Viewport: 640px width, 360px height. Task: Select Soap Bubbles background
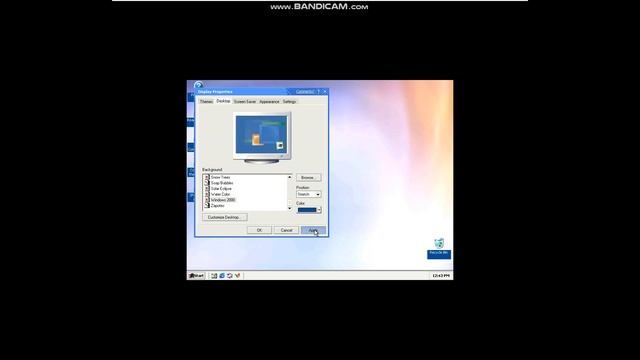click(222, 183)
